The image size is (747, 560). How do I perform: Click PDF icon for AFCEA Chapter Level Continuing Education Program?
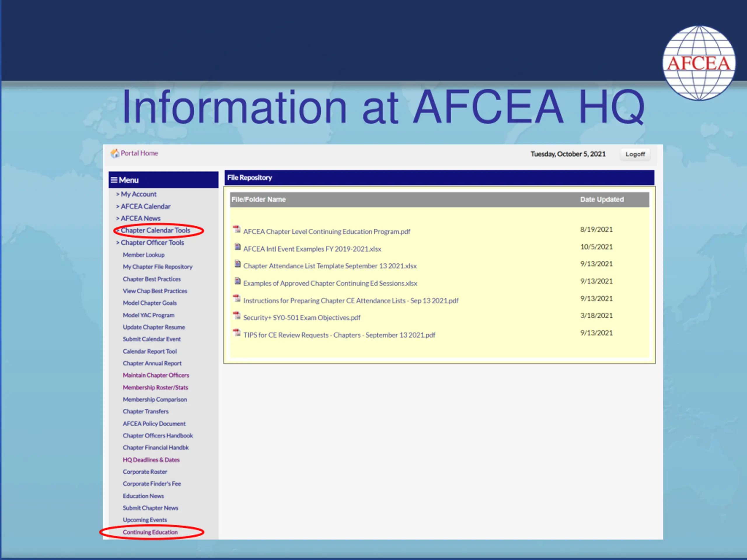(x=237, y=230)
